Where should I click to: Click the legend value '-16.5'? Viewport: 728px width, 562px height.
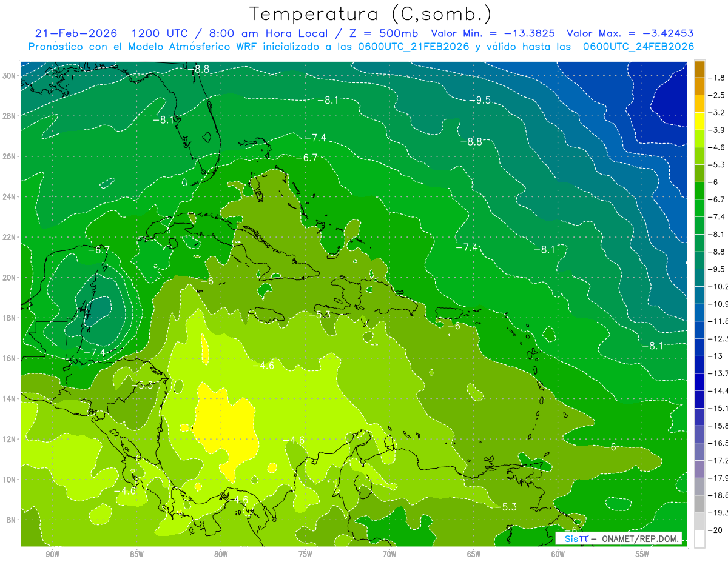[718, 443]
